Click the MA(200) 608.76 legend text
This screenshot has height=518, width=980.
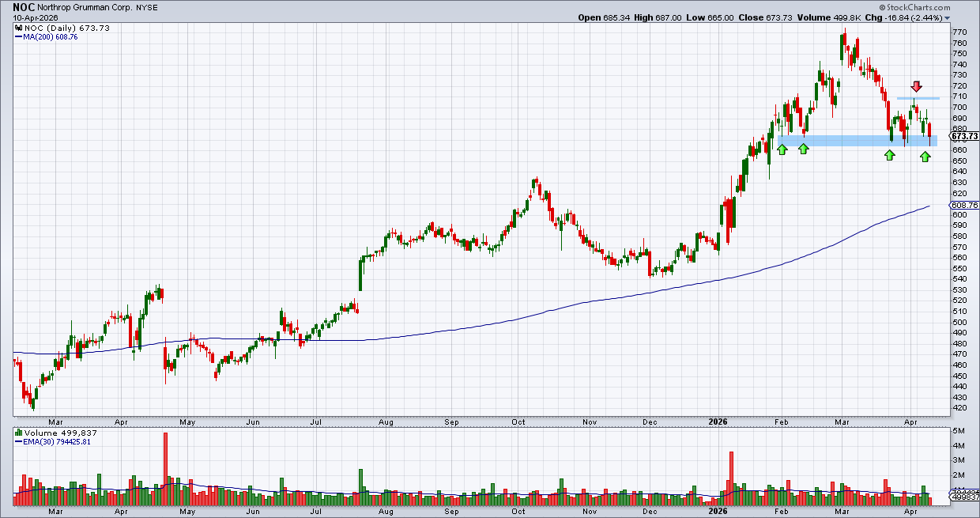[51, 37]
